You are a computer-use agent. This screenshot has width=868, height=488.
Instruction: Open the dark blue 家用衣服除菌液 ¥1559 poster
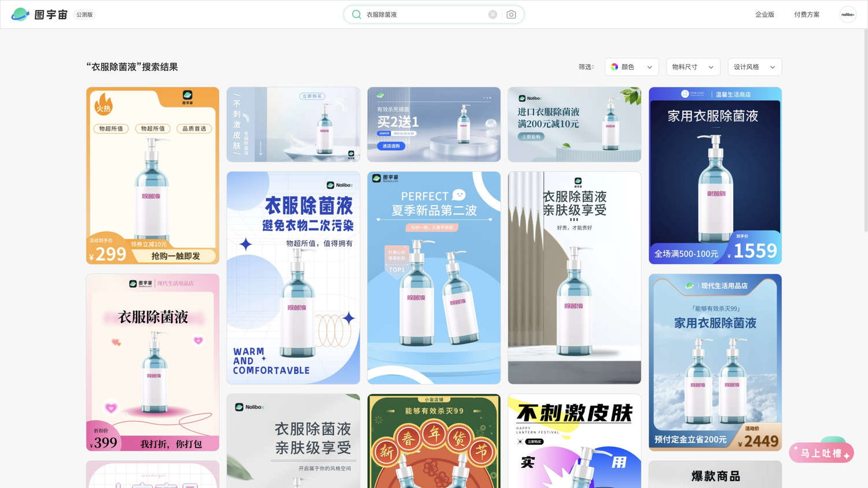point(715,176)
